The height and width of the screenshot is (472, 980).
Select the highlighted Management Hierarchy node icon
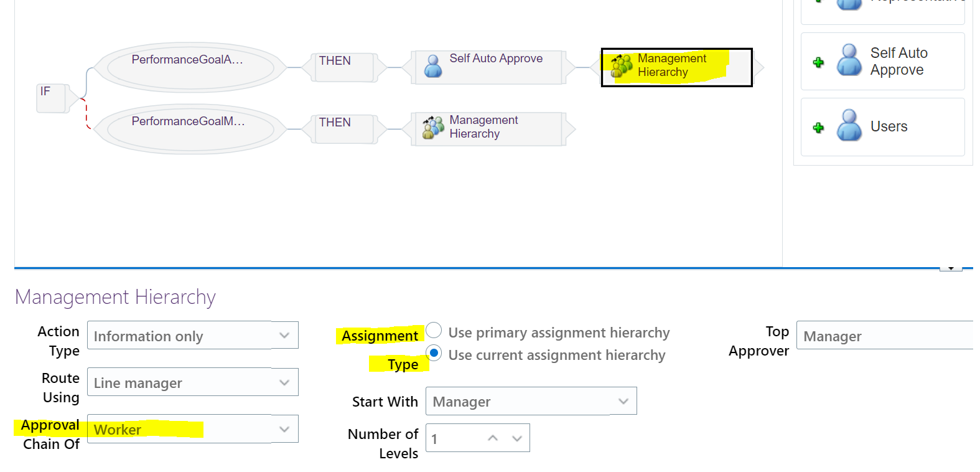[622, 65]
